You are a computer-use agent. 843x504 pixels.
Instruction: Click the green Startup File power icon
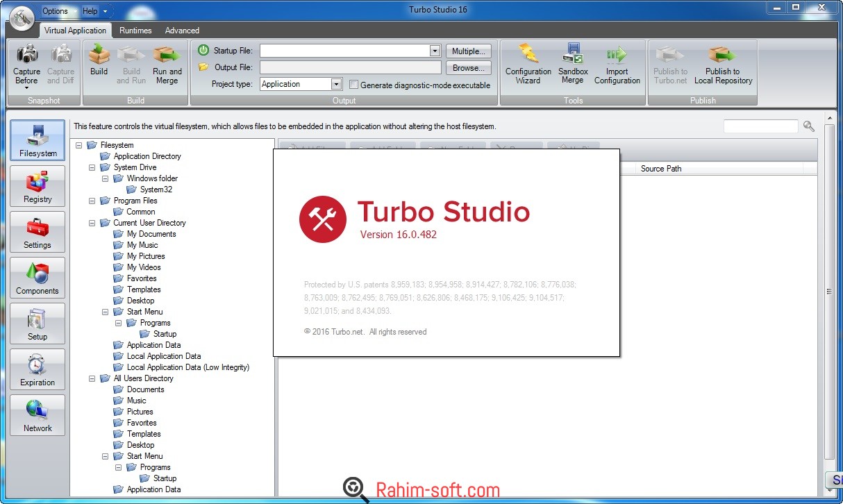[203, 51]
